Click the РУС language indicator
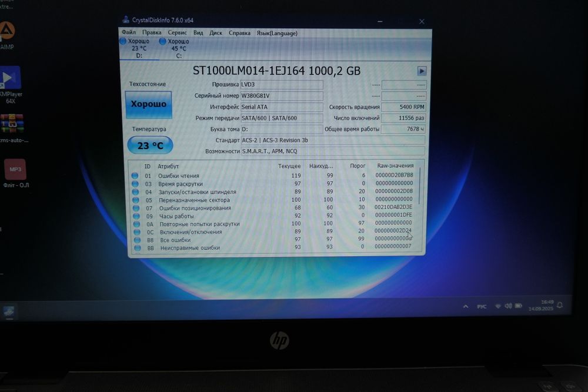 (x=482, y=307)
